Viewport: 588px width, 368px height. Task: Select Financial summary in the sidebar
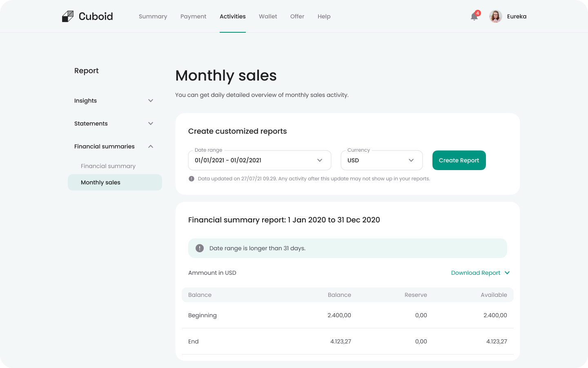[x=108, y=166]
